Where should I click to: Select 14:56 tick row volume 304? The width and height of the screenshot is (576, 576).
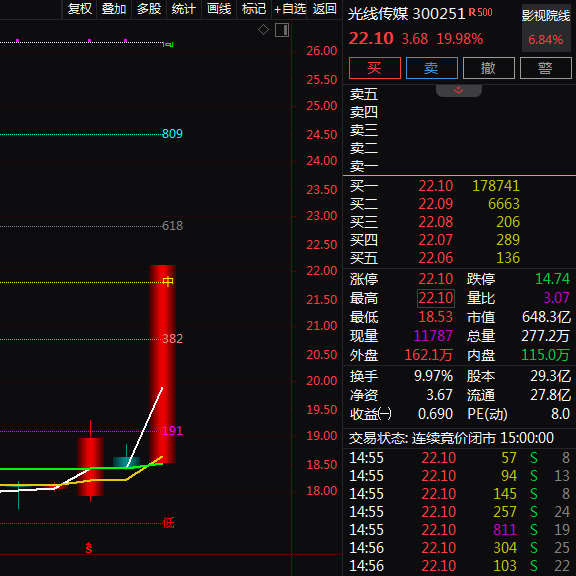[x=459, y=548]
